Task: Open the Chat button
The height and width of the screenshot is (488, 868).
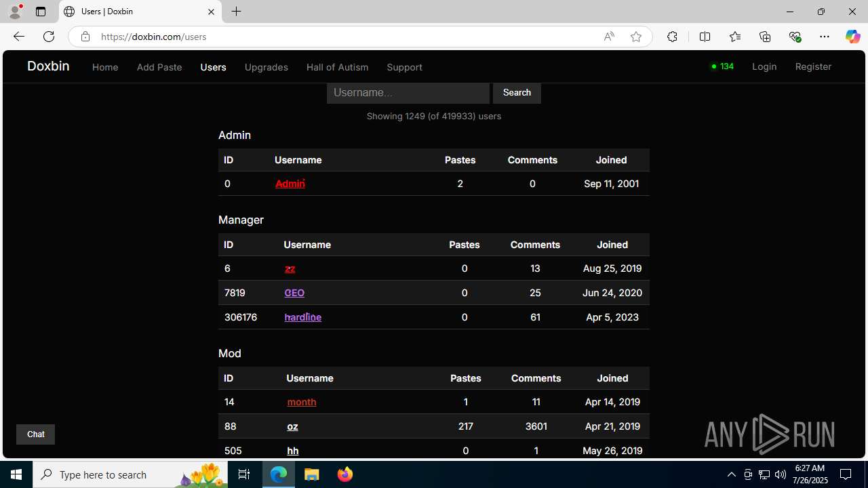Action: point(35,434)
